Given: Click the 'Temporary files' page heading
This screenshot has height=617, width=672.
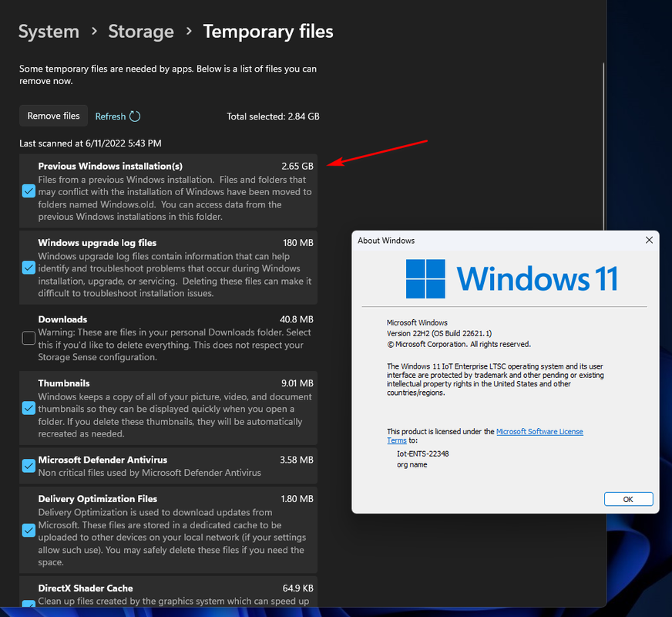Looking at the screenshot, I should (x=268, y=32).
